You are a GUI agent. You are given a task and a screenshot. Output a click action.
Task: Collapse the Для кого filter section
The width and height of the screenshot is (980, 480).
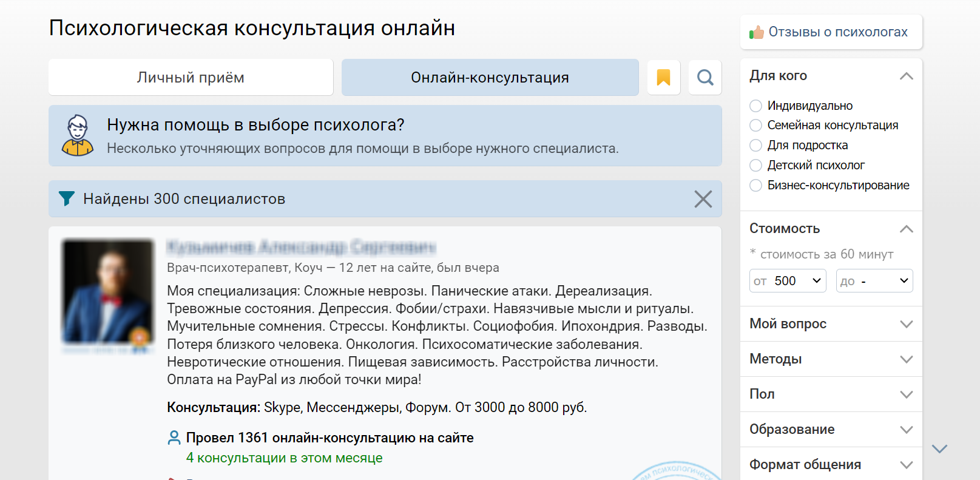click(906, 76)
